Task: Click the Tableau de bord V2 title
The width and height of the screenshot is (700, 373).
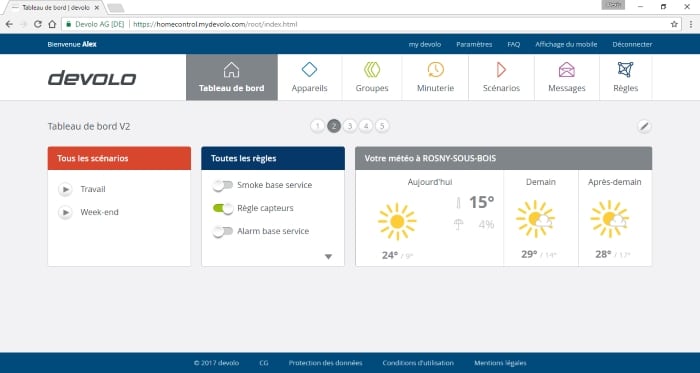Action: [89, 126]
